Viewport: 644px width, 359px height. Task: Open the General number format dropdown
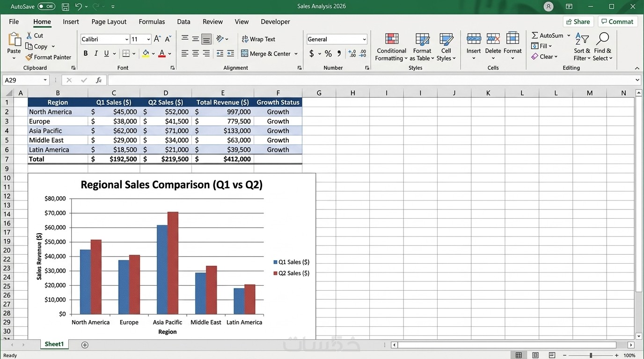(x=364, y=39)
